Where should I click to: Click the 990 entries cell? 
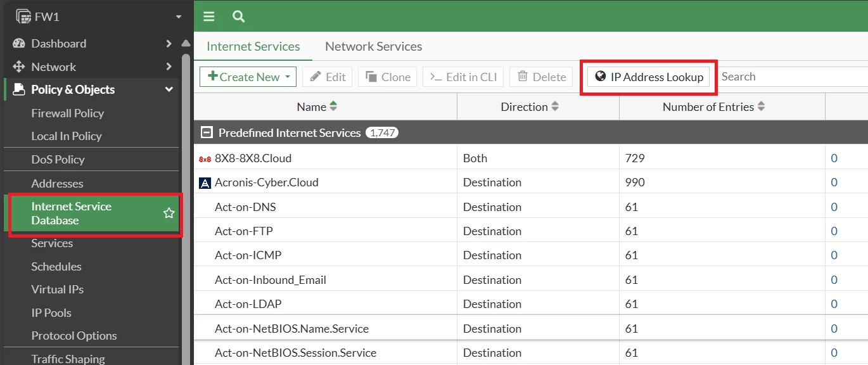[722, 182]
